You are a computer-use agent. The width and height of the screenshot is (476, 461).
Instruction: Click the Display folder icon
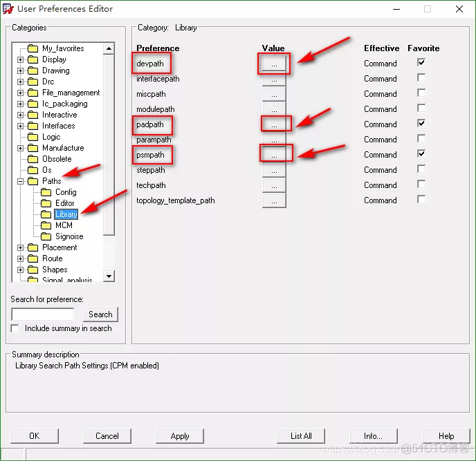[33, 59]
